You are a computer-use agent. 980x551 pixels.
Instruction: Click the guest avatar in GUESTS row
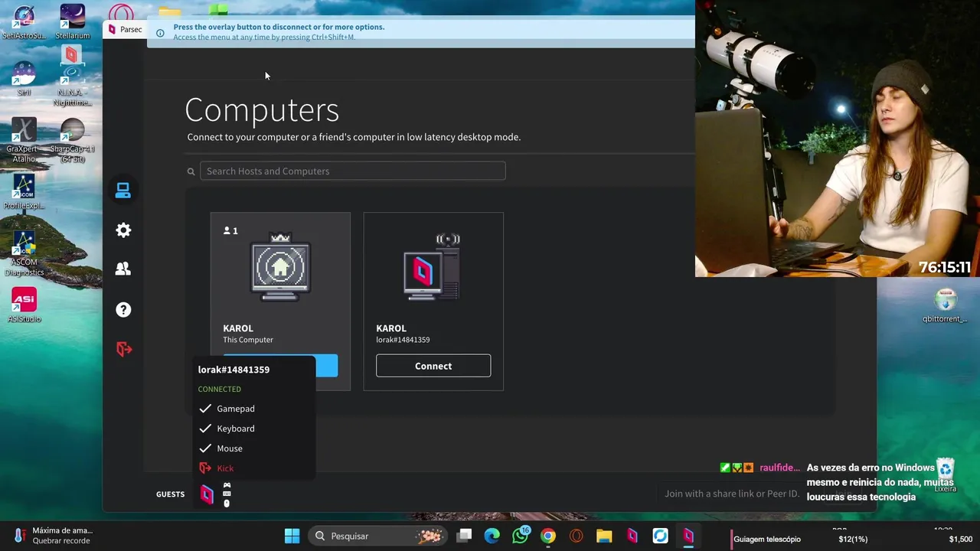point(207,494)
